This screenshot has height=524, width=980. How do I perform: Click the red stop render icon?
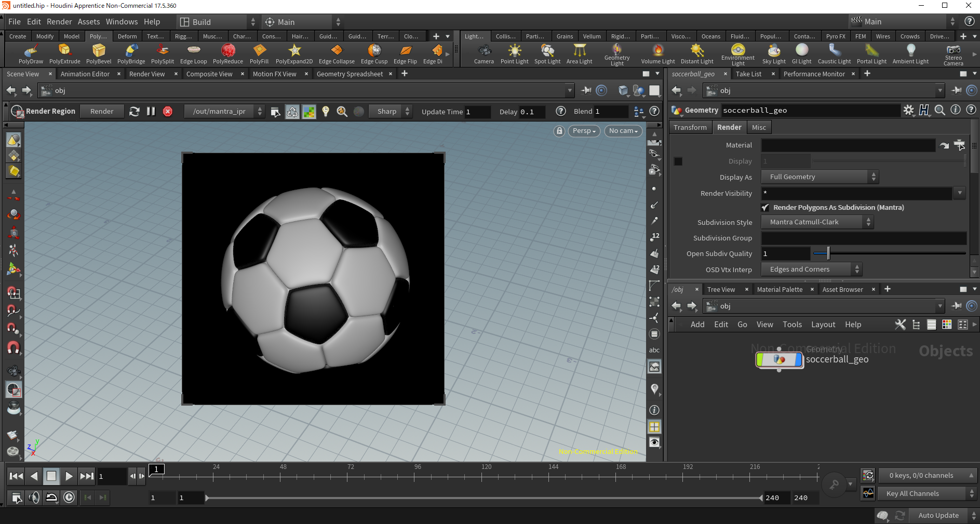[168, 111]
